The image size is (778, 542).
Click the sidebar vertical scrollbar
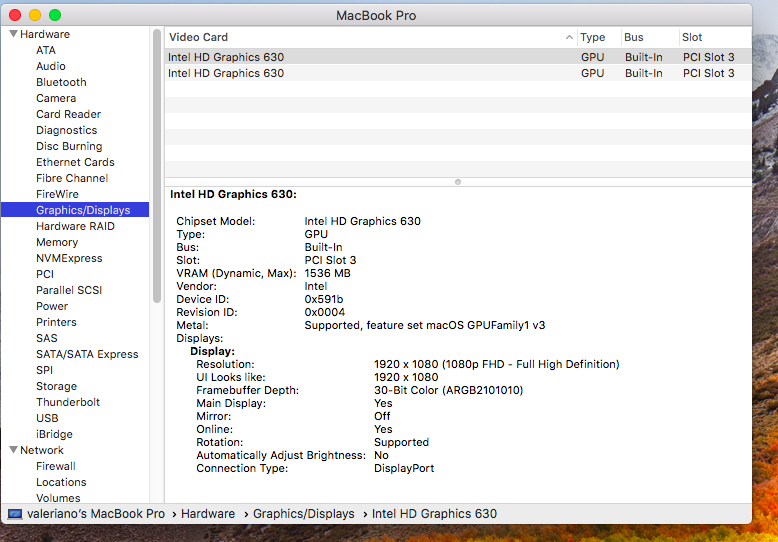tap(157, 166)
